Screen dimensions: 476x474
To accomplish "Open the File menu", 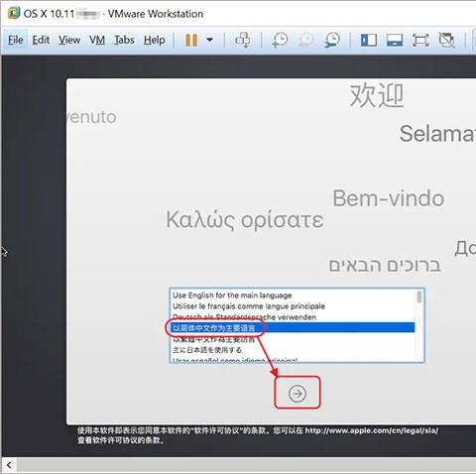I will (x=15, y=40).
